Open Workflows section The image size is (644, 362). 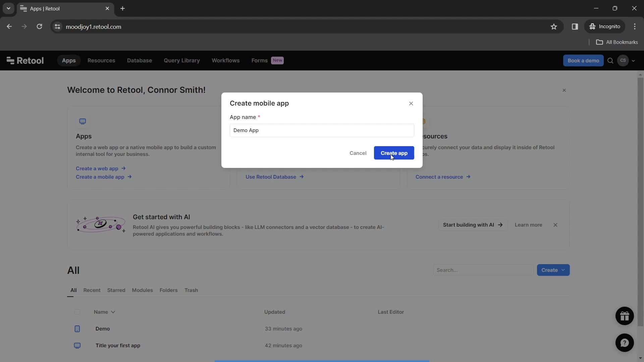[x=225, y=60]
